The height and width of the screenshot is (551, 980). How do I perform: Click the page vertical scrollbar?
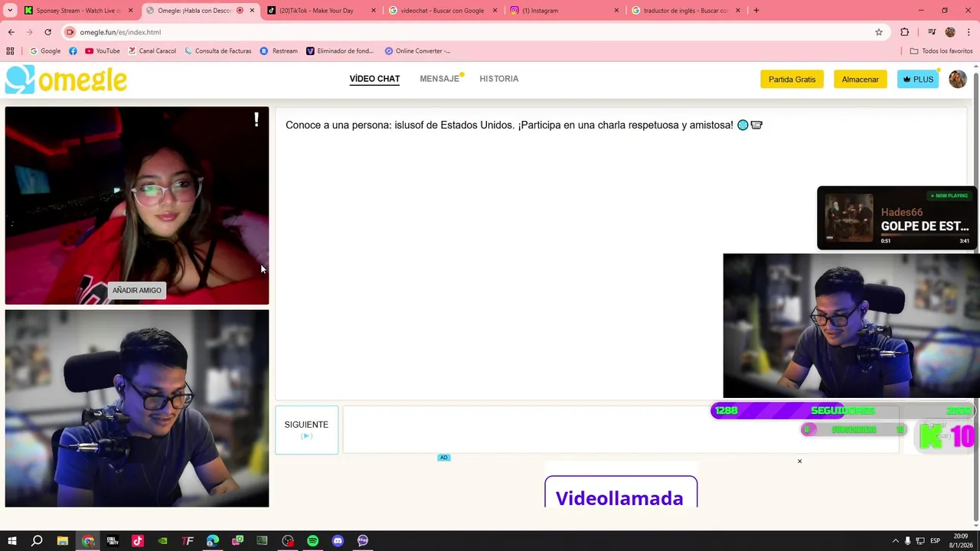975,294
